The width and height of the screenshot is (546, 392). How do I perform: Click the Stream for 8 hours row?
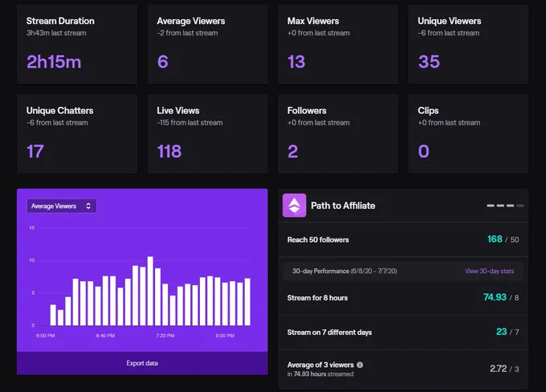click(x=403, y=297)
